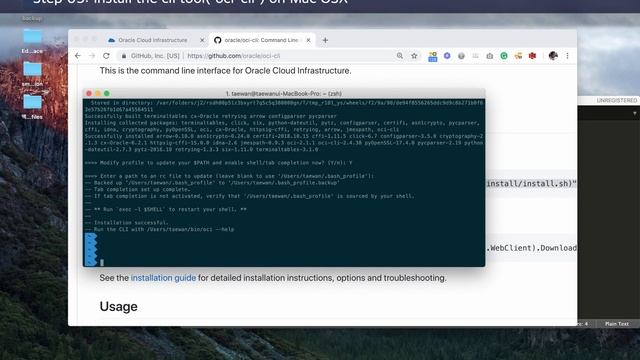
Task: Click the lock icon in address bar
Action: 124,56
